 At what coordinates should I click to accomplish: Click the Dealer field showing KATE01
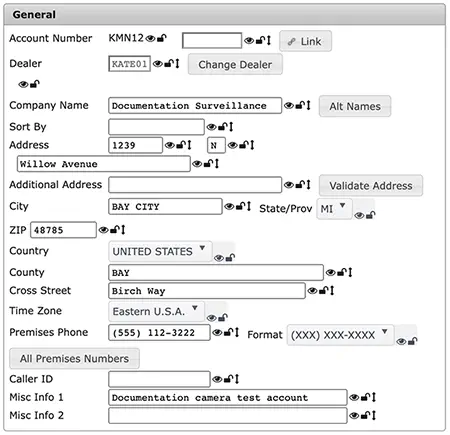pyautogui.click(x=129, y=64)
